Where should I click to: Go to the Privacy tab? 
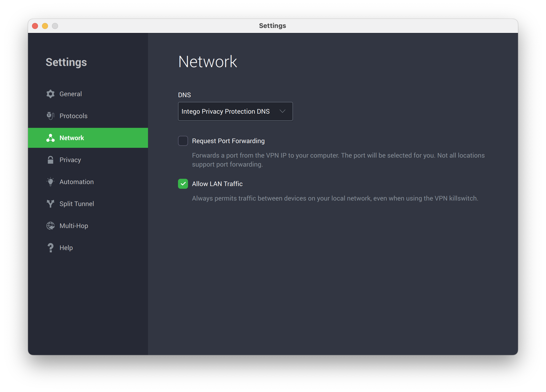pyautogui.click(x=88, y=160)
